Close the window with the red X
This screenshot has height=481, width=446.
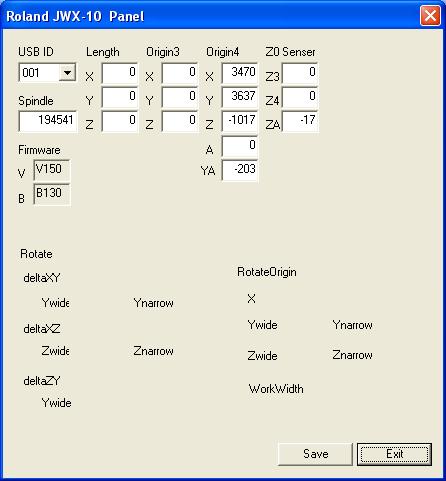430,16
